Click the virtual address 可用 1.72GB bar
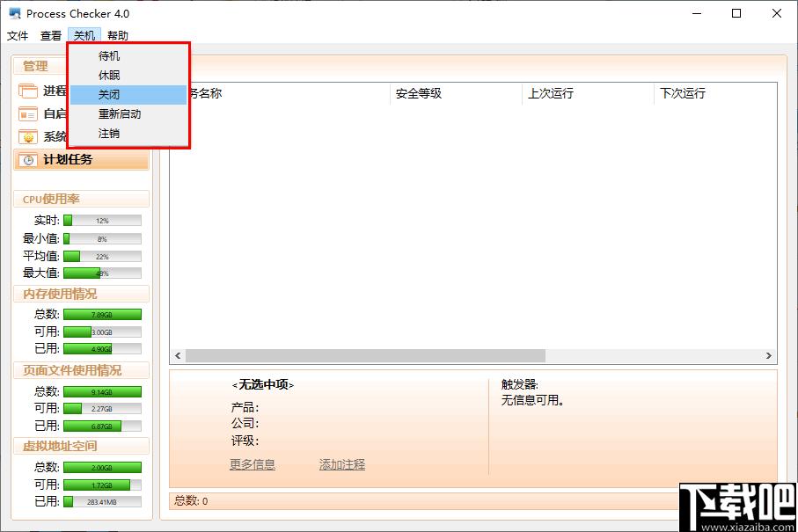The image size is (798, 532). [102, 485]
